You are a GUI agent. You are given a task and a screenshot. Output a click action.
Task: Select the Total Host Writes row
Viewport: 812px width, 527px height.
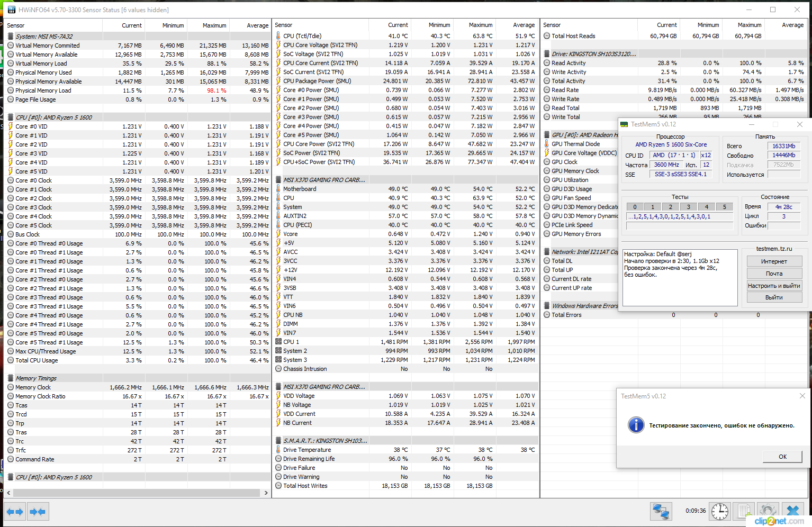[x=406, y=486]
